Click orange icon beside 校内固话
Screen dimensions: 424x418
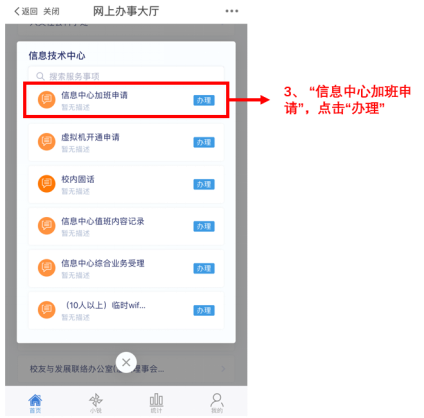click(x=46, y=184)
